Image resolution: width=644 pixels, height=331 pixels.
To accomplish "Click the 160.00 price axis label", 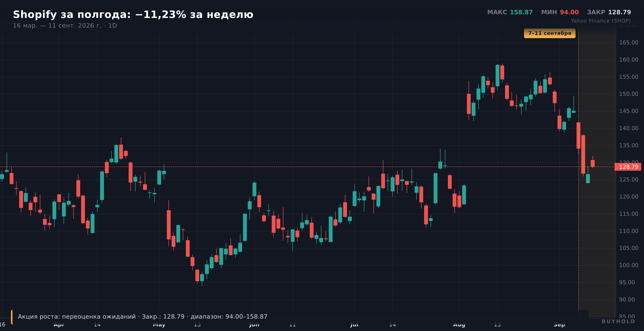I will pyautogui.click(x=629, y=60).
